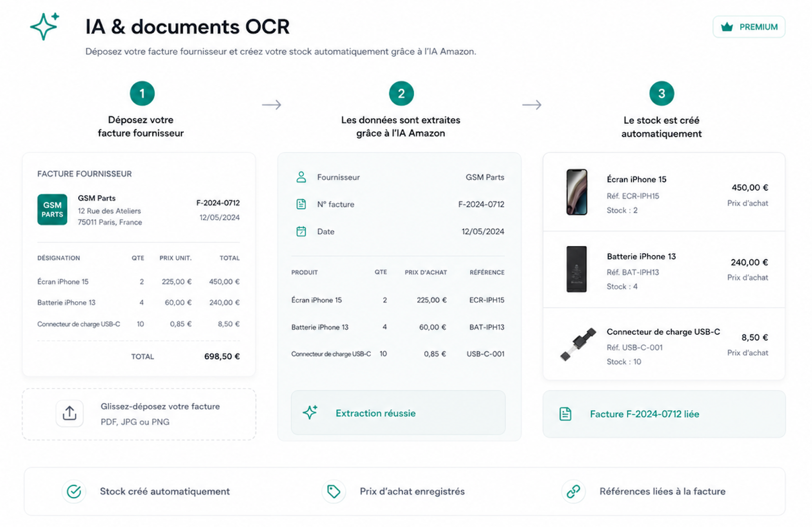This screenshot has height=527, width=812.
Task: Click the GSM PARTS supplier logo
Action: tap(52, 210)
